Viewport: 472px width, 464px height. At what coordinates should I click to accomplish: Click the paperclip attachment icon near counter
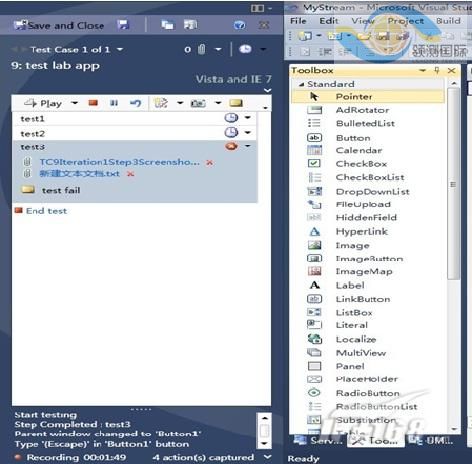(201, 49)
